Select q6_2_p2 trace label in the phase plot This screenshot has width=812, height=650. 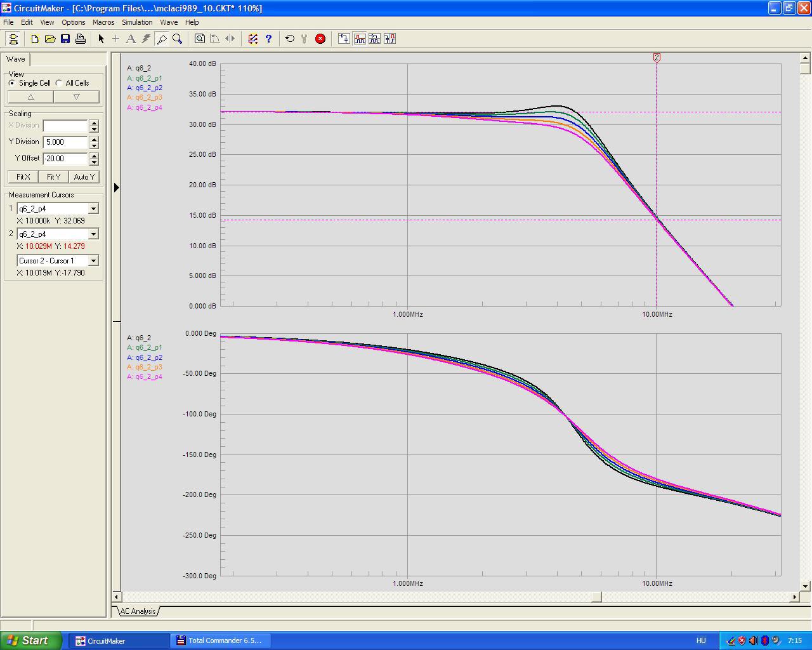pos(145,357)
